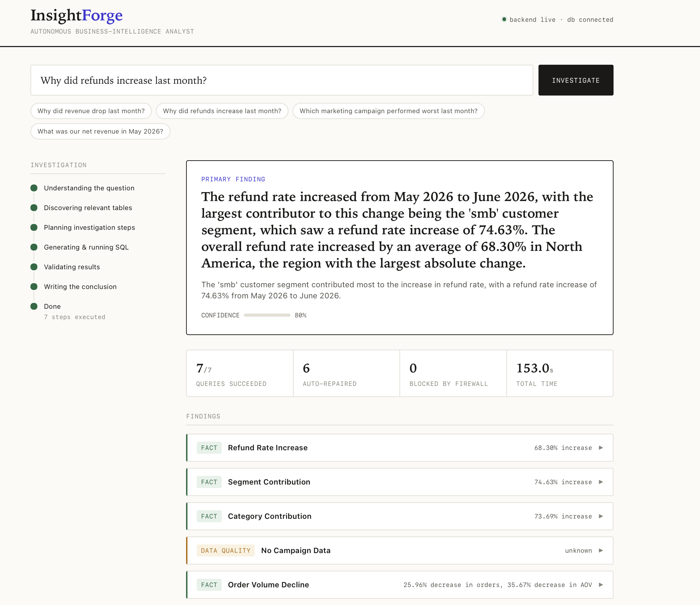This screenshot has height=605, width=700.
Task: Click step dot for Validating results
Action: [x=34, y=267]
